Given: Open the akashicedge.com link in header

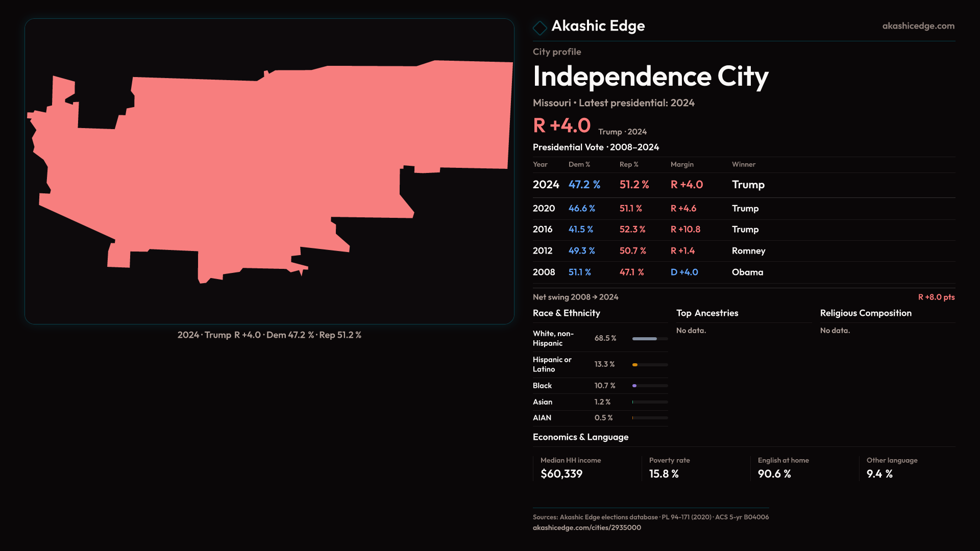Looking at the screenshot, I should (918, 26).
